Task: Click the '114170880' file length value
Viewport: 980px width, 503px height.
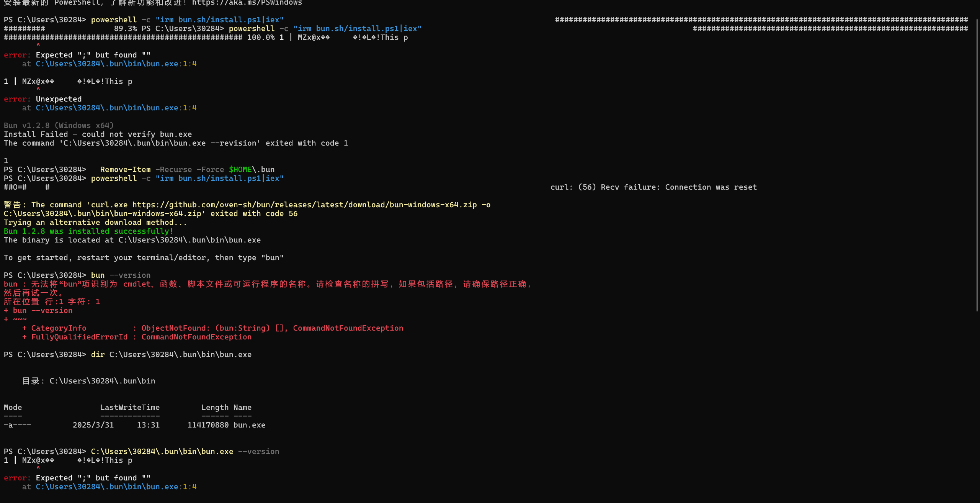Action: coord(208,425)
